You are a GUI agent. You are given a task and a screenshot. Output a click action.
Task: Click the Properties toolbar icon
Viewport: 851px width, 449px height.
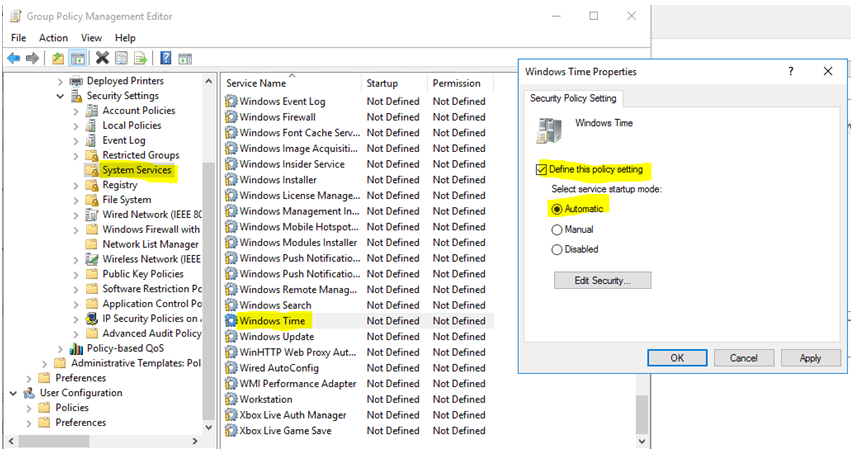point(120,59)
